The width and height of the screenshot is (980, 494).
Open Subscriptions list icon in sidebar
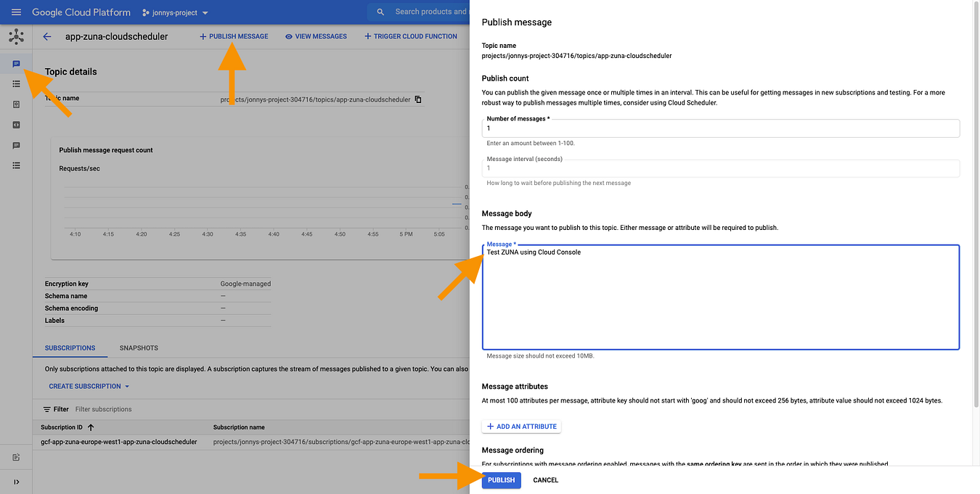16,84
